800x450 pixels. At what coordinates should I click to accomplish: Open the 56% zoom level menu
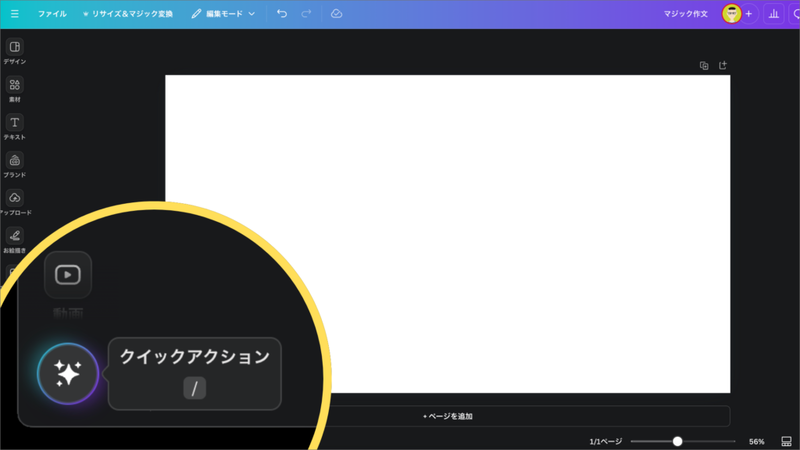click(x=757, y=441)
